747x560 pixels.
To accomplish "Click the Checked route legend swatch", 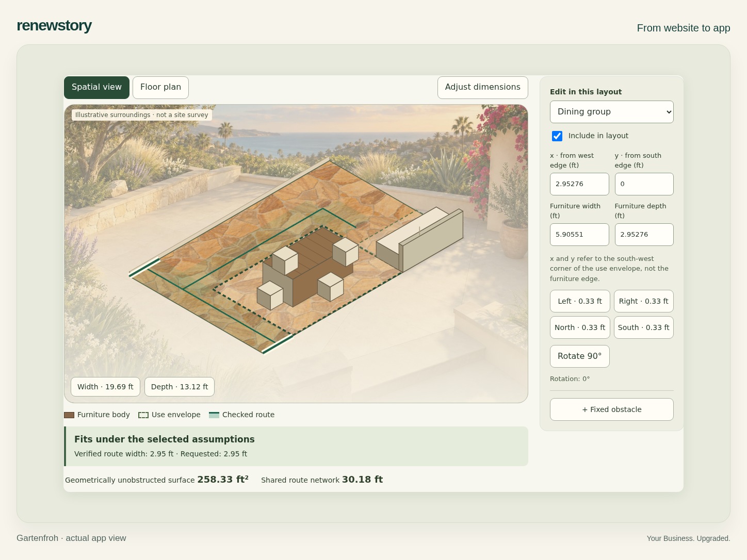I will click(x=214, y=415).
